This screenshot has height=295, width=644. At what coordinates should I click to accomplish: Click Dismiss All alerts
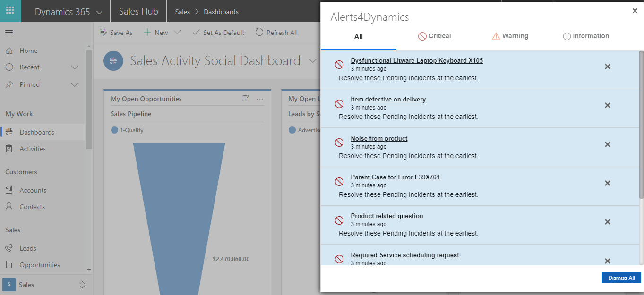click(621, 278)
